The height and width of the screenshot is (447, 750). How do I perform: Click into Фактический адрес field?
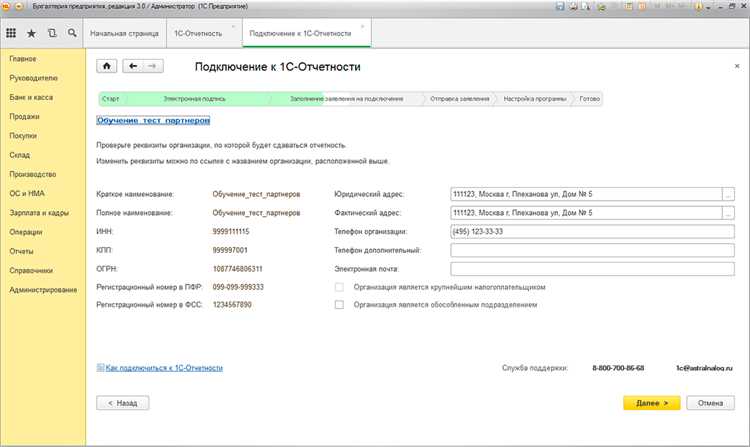586,213
